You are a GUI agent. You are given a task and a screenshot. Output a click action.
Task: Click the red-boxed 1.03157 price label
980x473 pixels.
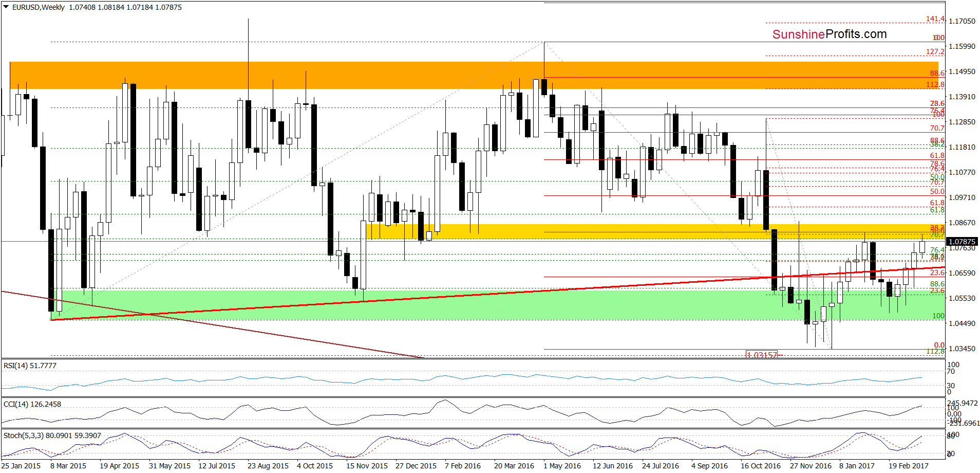[x=762, y=355]
